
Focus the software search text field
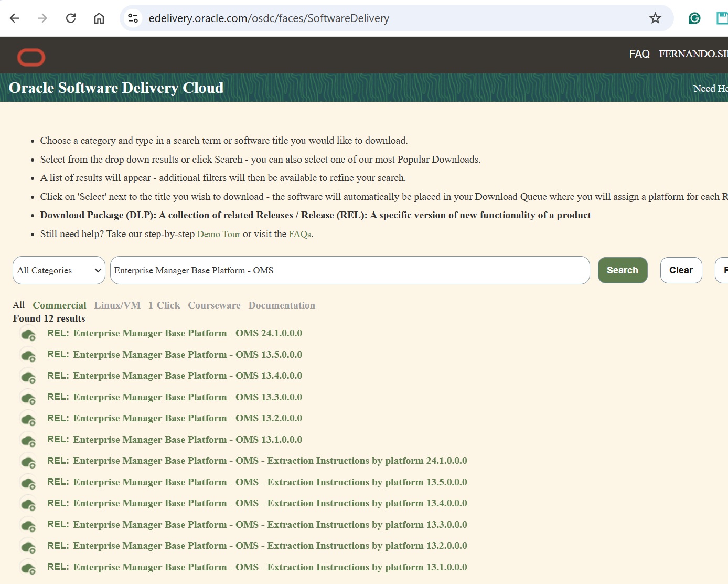pyautogui.click(x=350, y=270)
